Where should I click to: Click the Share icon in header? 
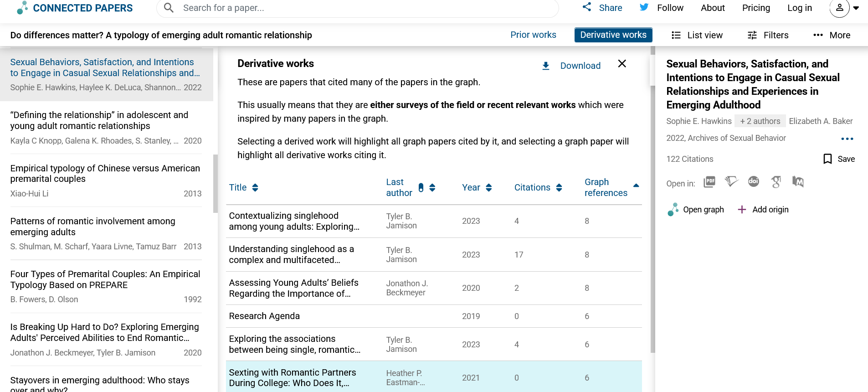[x=587, y=7]
